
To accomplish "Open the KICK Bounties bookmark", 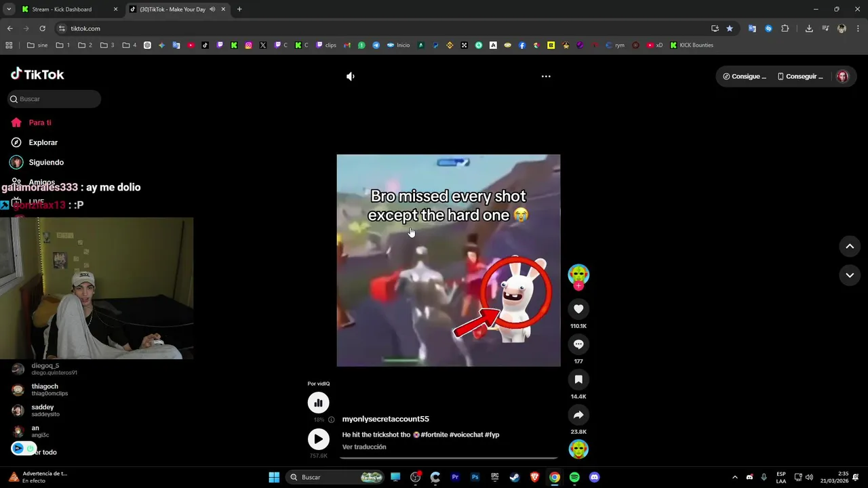I will [x=692, y=45].
